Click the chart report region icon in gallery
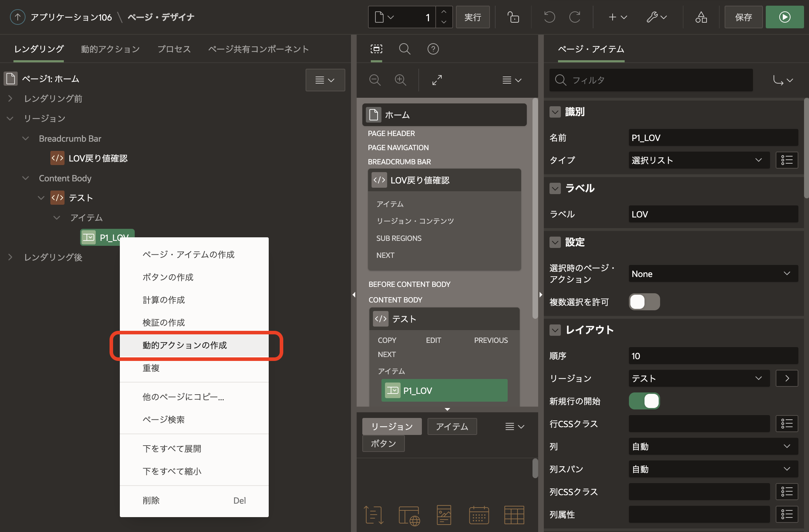This screenshot has width=809, height=532. point(444,515)
